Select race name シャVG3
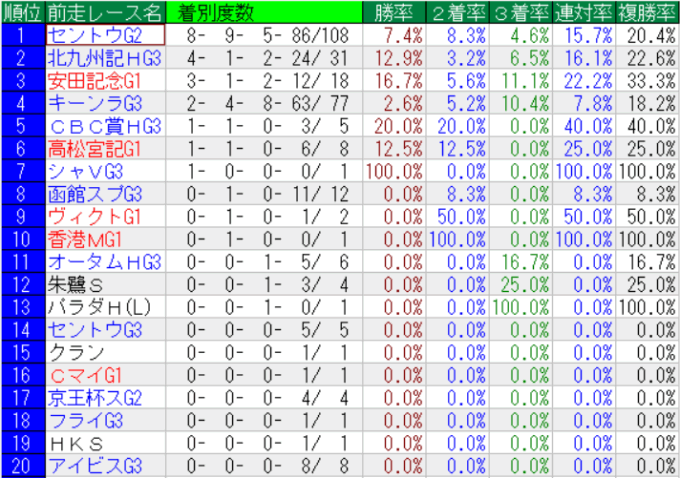Viewport: 680px width, 478px height. coord(85,171)
